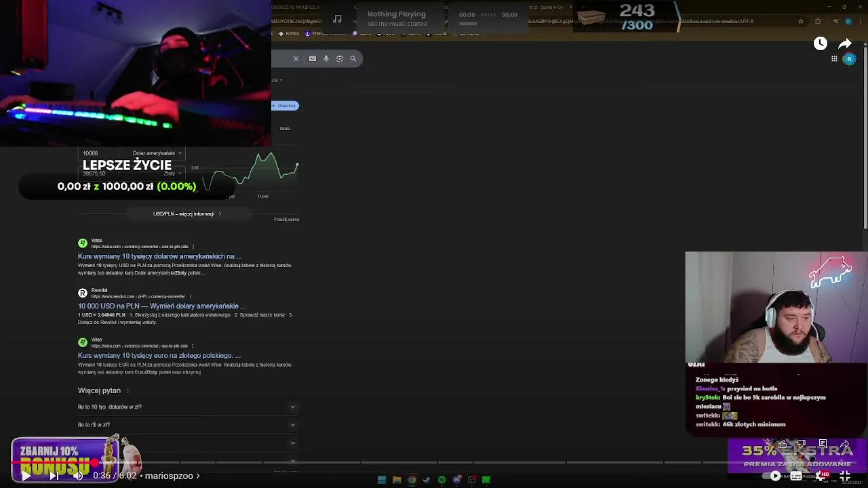The height and width of the screenshot is (488, 868).
Task: Share the video using the bottom share arrow
Action: pyautogui.click(x=845, y=445)
